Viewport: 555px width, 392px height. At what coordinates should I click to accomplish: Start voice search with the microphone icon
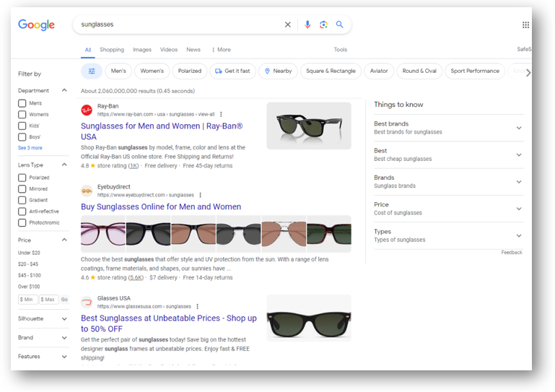[x=307, y=25]
